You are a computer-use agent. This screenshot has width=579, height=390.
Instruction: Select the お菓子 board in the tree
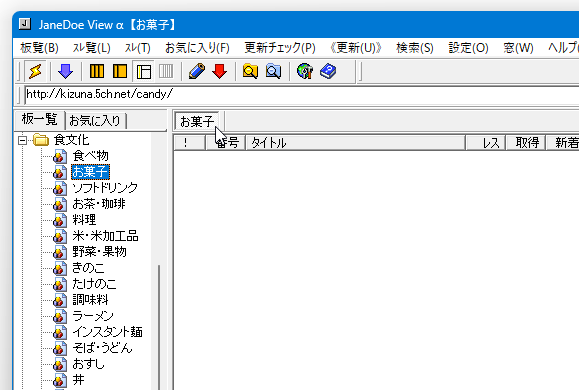[90, 172]
